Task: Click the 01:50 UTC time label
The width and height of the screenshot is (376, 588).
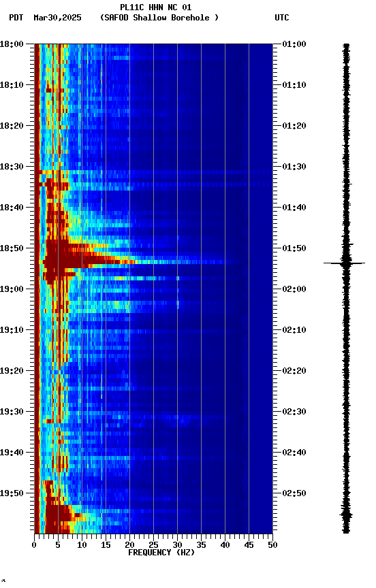Action: tap(294, 248)
